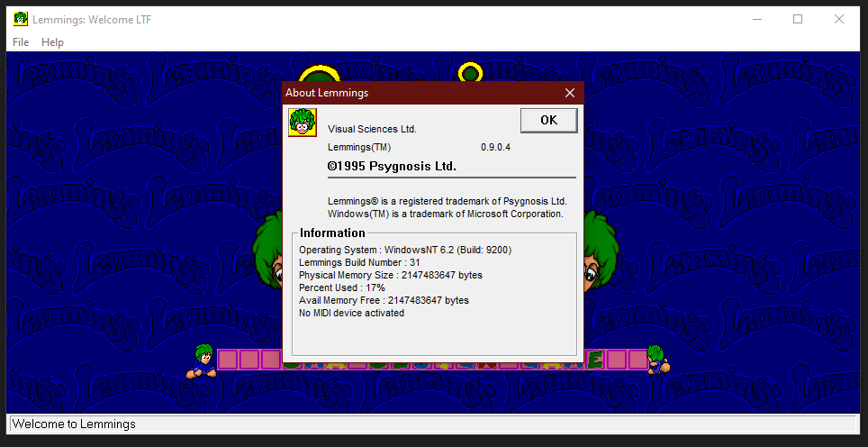The height and width of the screenshot is (447, 868).
Task: Open the Help menu
Action: [x=52, y=42]
